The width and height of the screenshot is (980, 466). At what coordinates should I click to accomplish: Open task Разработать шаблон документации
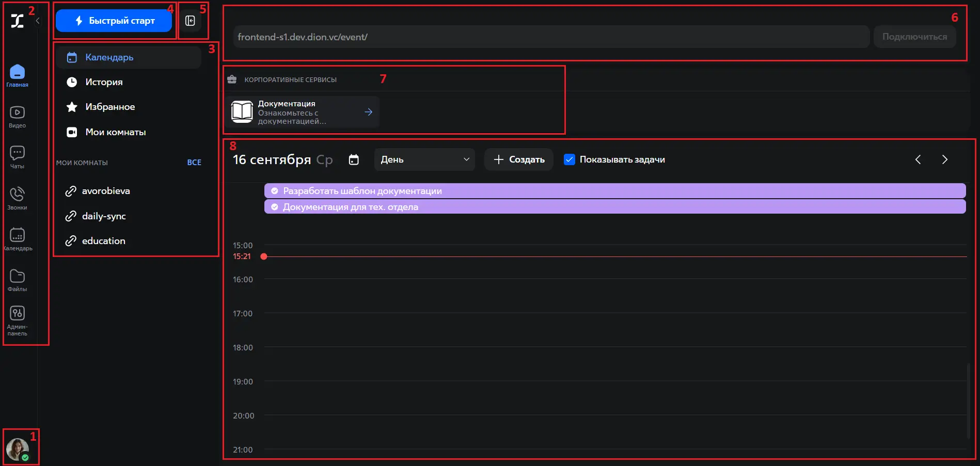tap(615, 191)
